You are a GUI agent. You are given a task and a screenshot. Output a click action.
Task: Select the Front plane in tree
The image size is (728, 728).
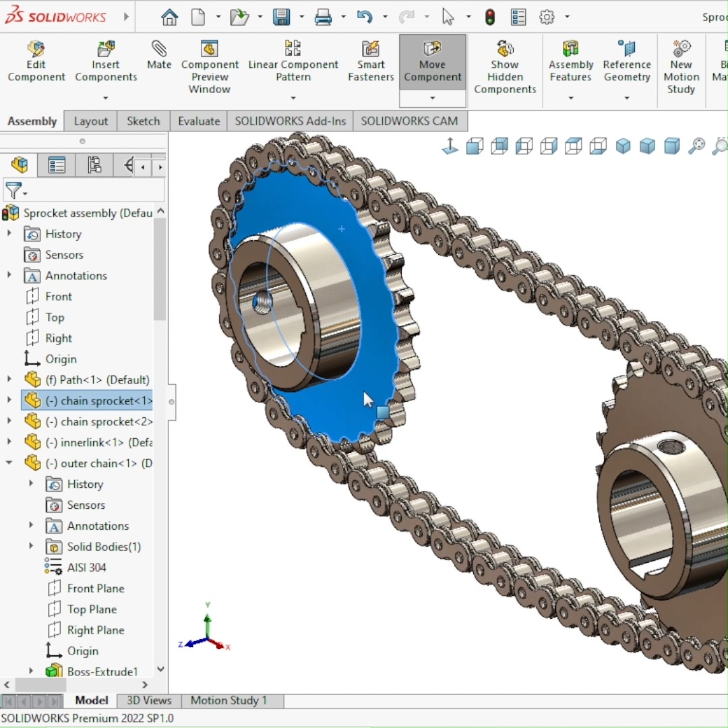49,296
